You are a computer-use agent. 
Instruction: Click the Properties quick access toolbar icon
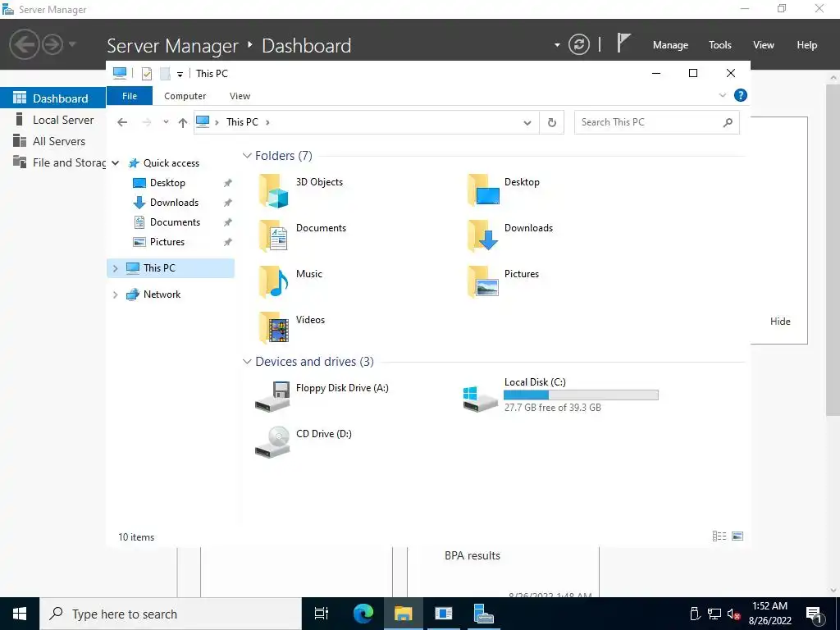tap(147, 73)
